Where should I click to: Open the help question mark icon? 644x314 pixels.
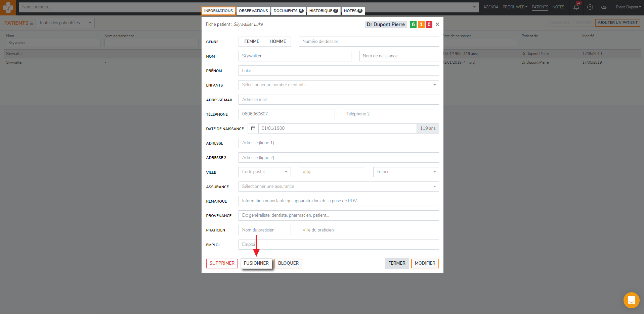coord(590,7)
